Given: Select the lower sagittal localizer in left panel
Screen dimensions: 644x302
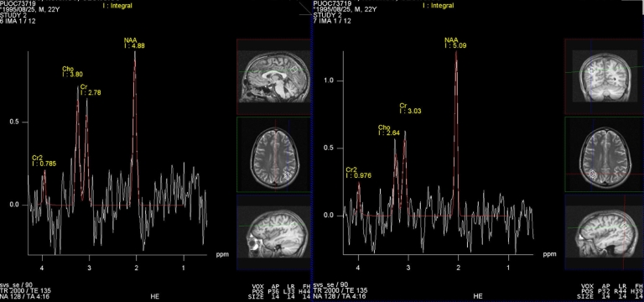Looking at the screenshot, I should [x=273, y=232].
